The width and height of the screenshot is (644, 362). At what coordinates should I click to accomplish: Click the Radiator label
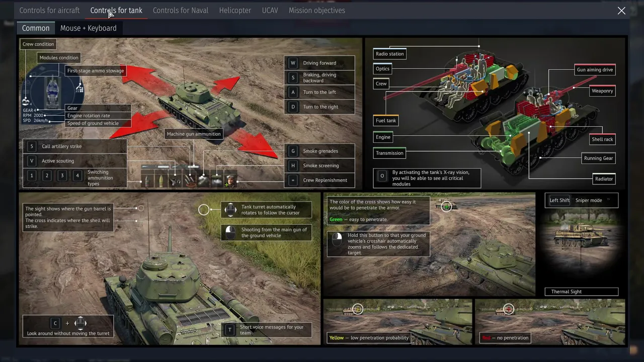tap(604, 179)
